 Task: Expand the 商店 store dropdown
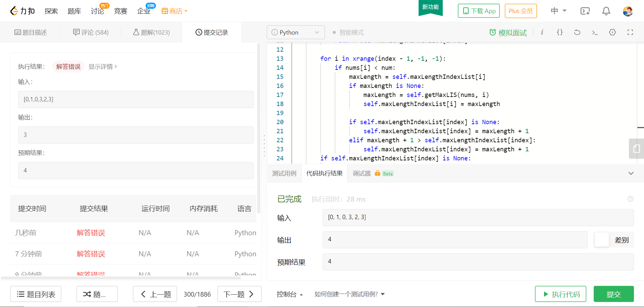[x=174, y=11]
